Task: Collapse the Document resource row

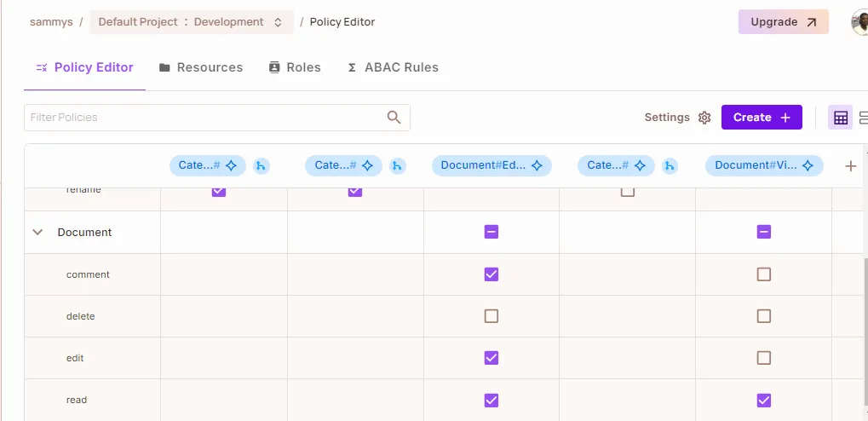Action: tap(37, 232)
